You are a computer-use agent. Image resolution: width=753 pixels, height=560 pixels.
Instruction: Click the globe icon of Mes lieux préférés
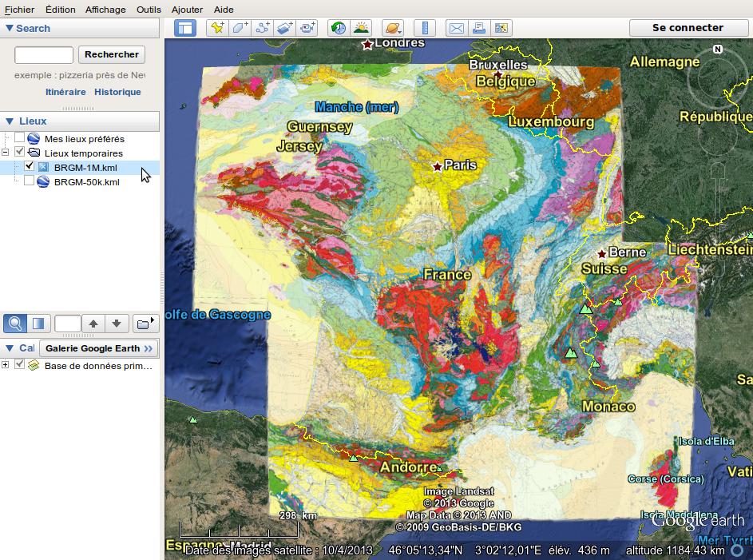pos(34,138)
